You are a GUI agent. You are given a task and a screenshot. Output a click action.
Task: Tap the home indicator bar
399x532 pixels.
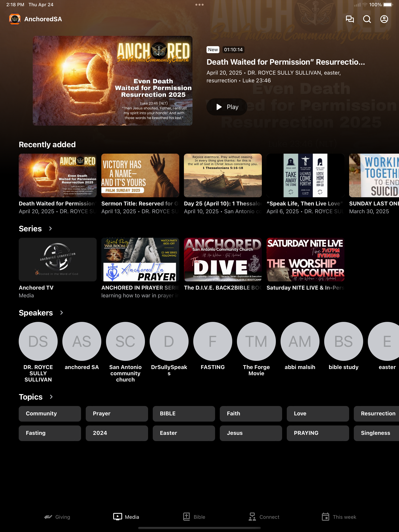(199, 528)
